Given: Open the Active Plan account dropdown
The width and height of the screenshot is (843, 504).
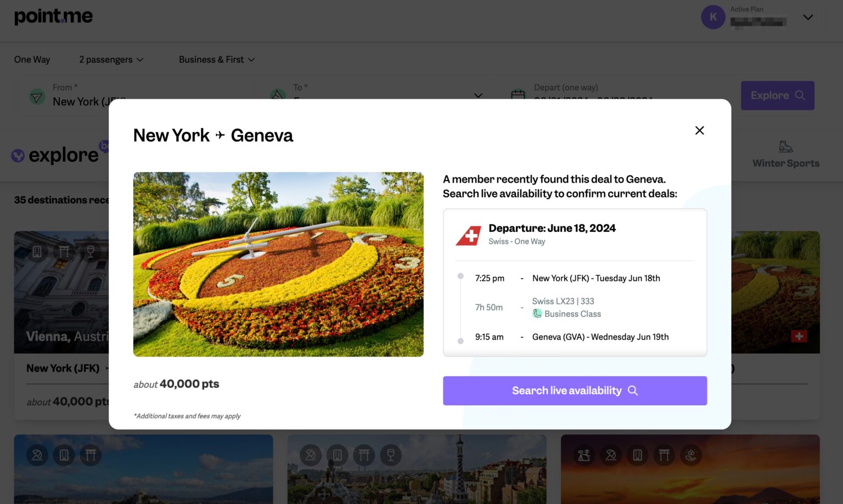Looking at the screenshot, I should point(807,17).
